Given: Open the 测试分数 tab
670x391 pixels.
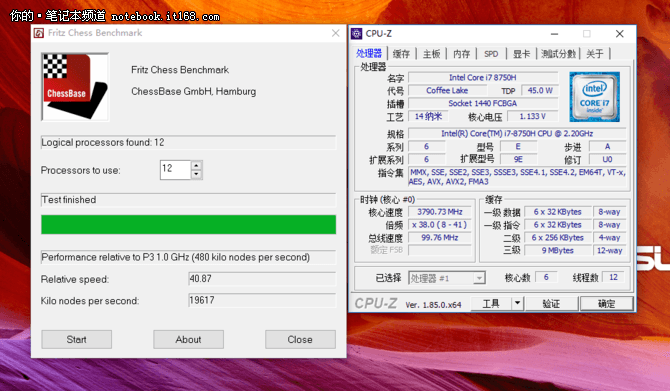Looking at the screenshot, I should coord(558,54).
